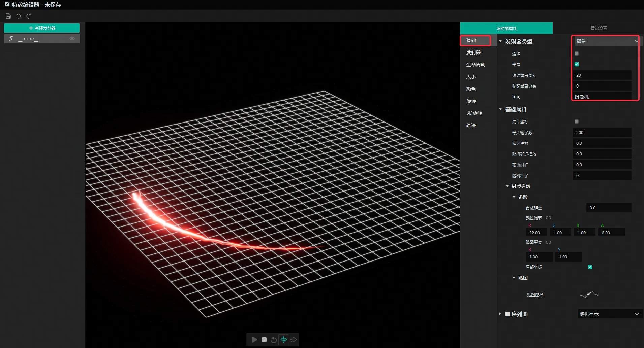Expand the 序列图 section

(x=500, y=314)
